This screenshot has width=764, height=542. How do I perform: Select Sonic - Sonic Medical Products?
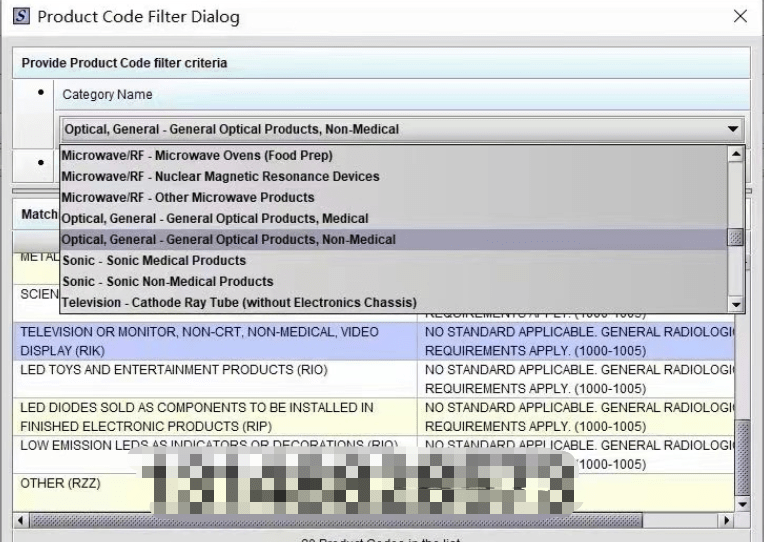click(394, 260)
